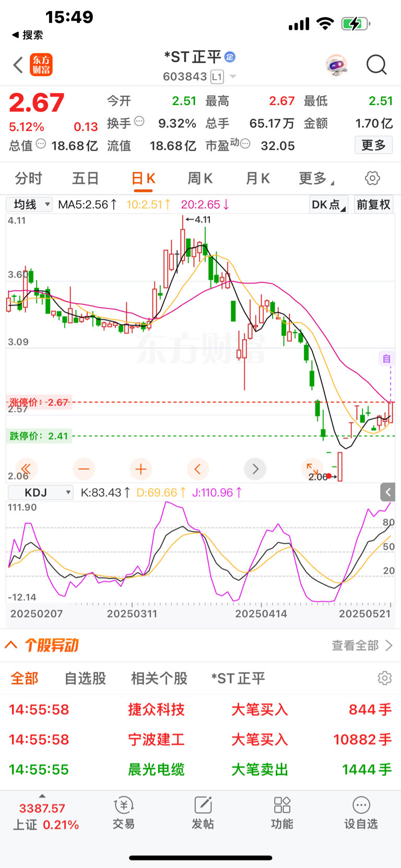Select the *ST正平 filter tab

click(238, 678)
